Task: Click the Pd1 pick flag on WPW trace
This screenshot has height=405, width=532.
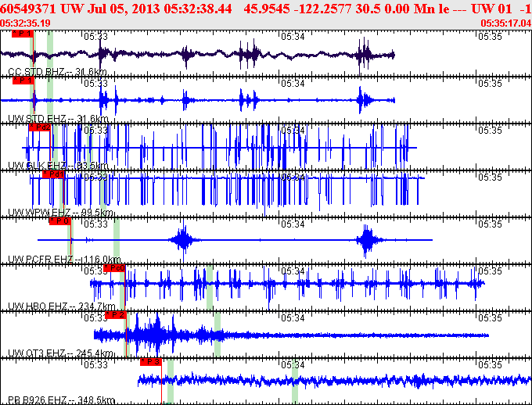Action: click(x=53, y=174)
